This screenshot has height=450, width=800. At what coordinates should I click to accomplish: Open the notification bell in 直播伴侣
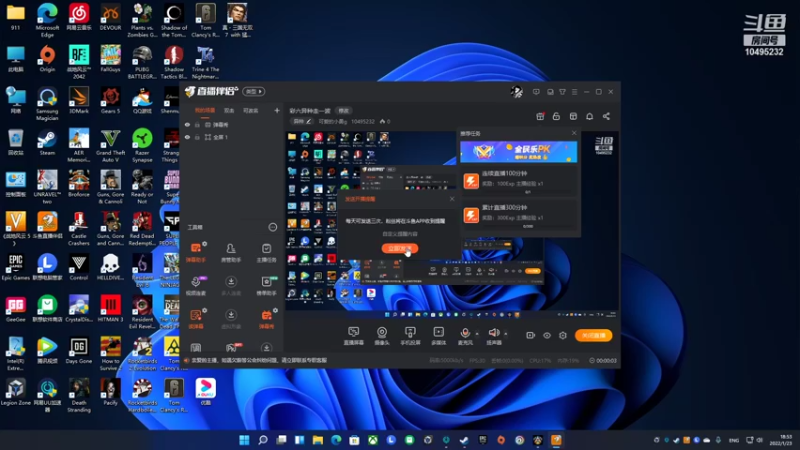point(589,116)
